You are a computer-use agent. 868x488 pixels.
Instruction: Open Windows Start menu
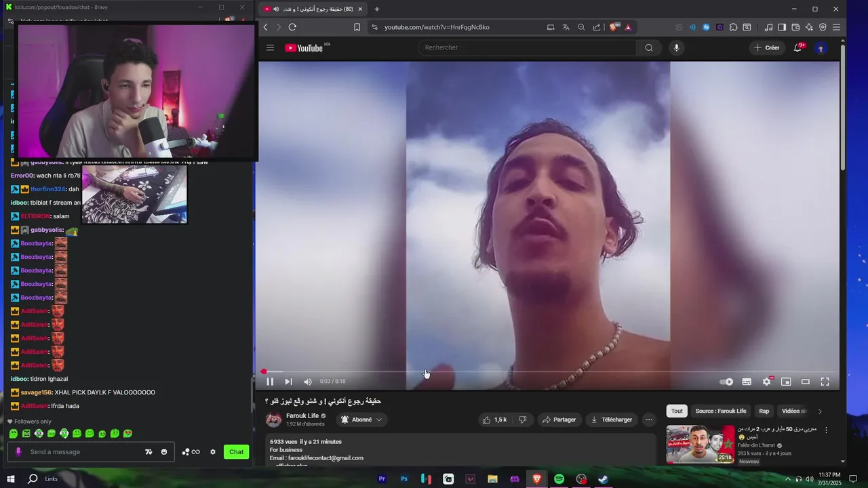[11, 479]
